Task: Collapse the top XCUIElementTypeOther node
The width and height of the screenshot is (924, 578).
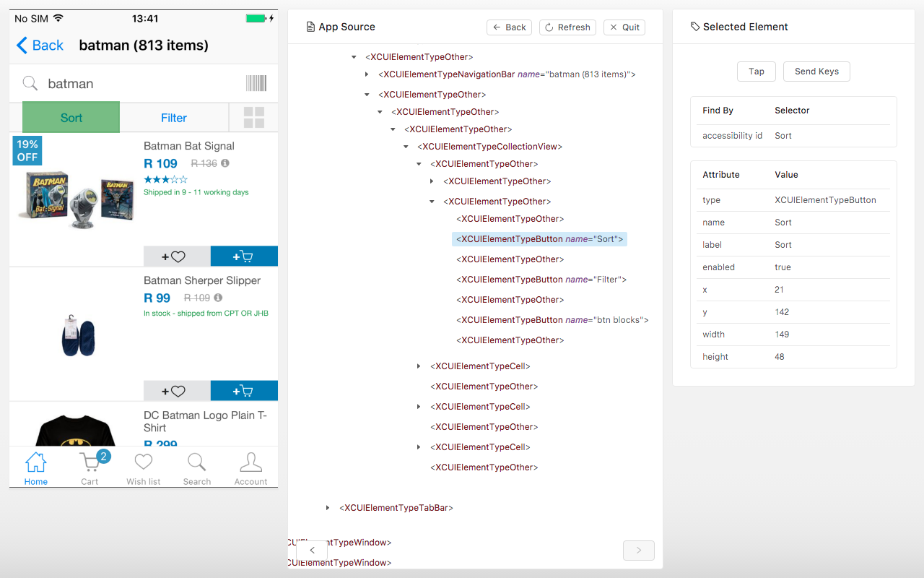Action: click(x=354, y=57)
